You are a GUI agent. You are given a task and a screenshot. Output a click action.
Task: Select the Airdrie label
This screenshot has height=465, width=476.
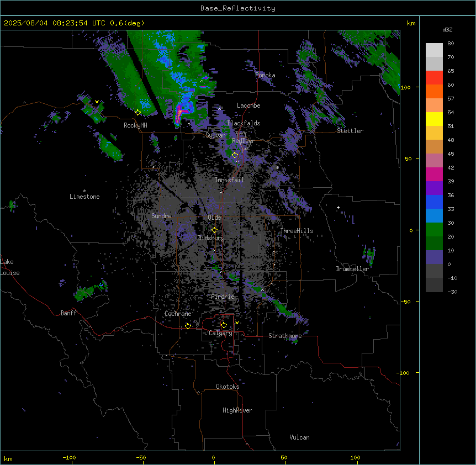pos(223,297)
